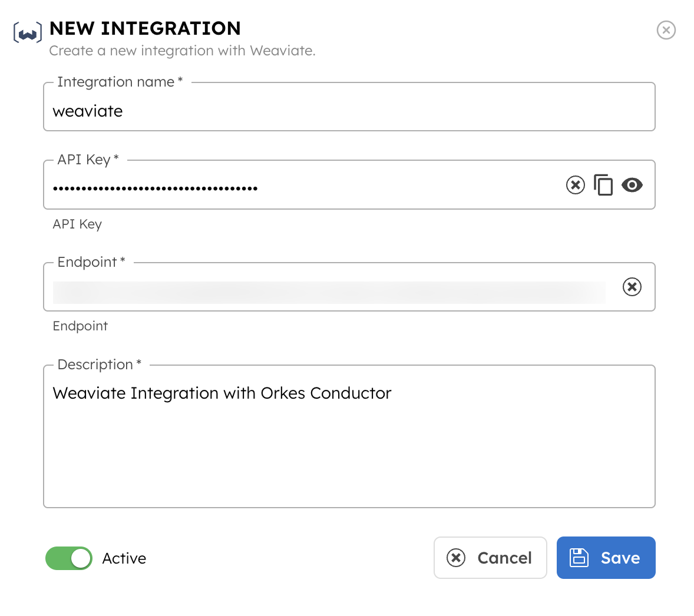Close the New Integration dialog

666,30
